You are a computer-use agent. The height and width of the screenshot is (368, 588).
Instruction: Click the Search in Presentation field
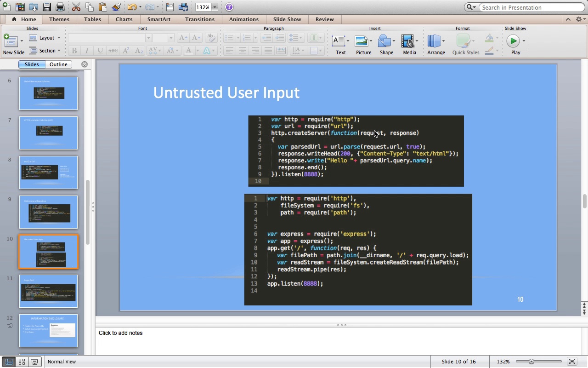pos(531,7)
